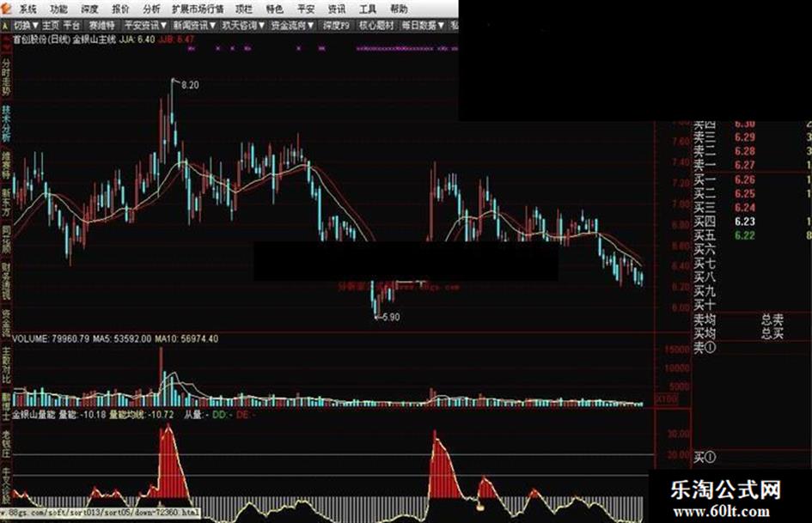The width and height of the screenshot is (812, 523).
Task: Switch to the 分时走势 sidebar tab
Action: [x=6, y=77]
